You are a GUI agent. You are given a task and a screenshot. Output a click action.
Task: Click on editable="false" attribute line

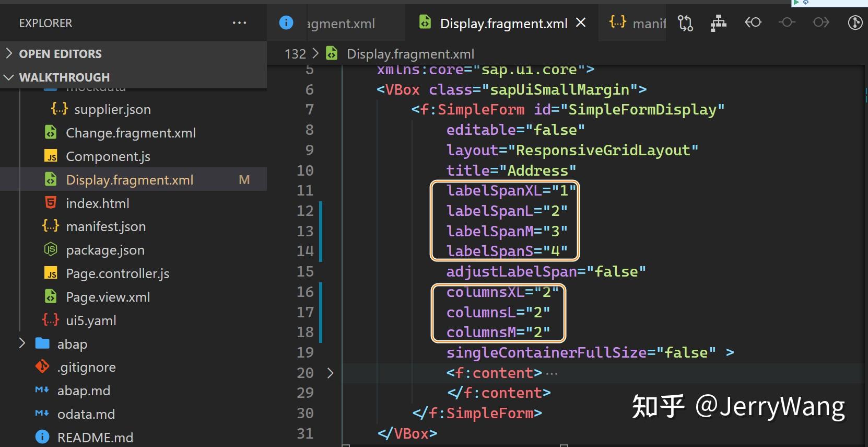(x=515, y=130)
